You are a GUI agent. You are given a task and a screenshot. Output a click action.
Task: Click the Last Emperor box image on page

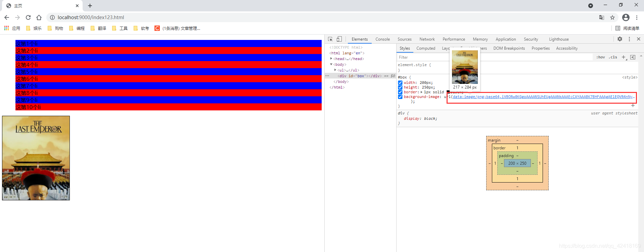pyautogui.click(x=36, y=158)
